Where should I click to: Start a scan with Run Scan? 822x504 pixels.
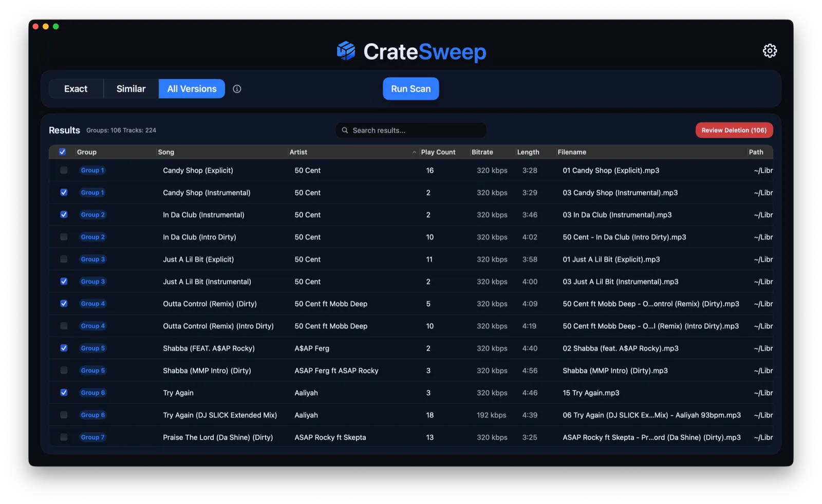[x=410, y=89]
